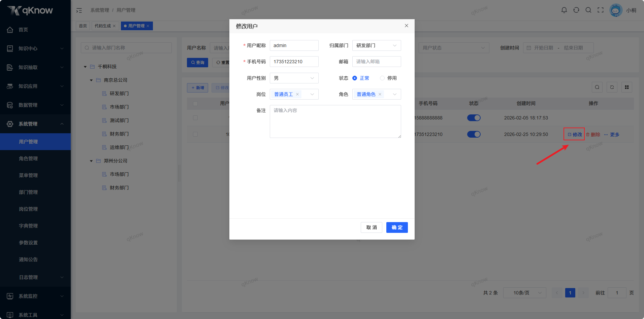Collapse the 南京总公司 tree node

click(x=91, y=80)
